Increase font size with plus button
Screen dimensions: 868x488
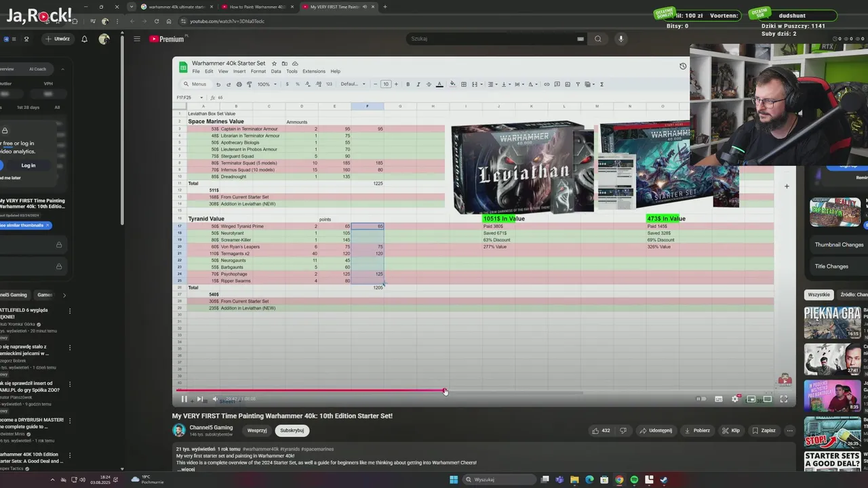click(x=397, y=84)
